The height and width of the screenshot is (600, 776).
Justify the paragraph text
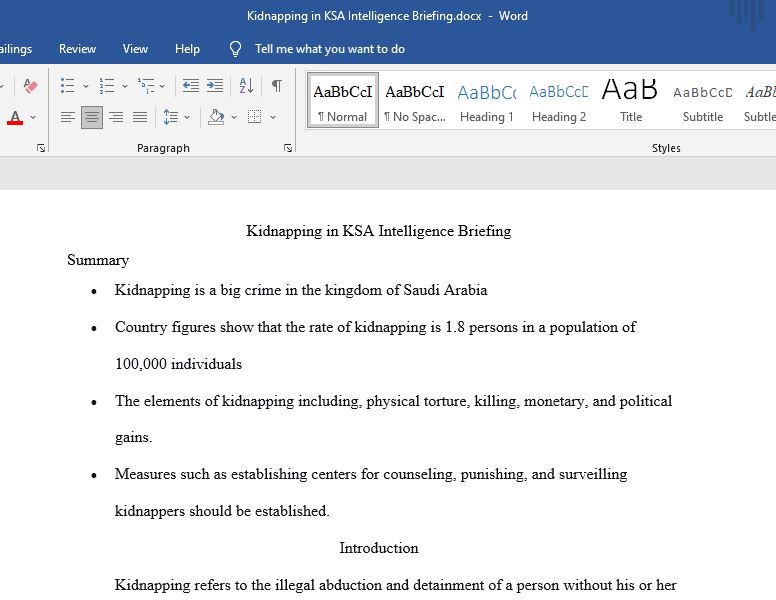[x=140, y=117]
